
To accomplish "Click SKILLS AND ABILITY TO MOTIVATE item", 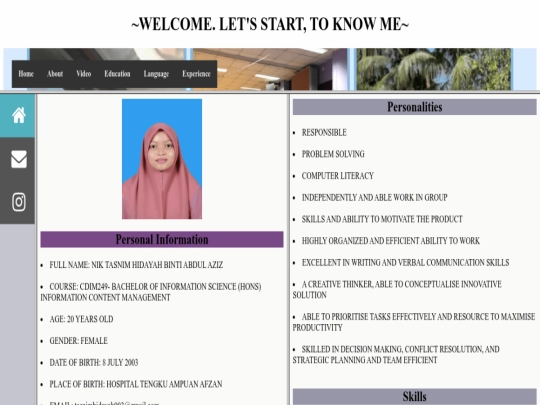I will tap(382, 219).
